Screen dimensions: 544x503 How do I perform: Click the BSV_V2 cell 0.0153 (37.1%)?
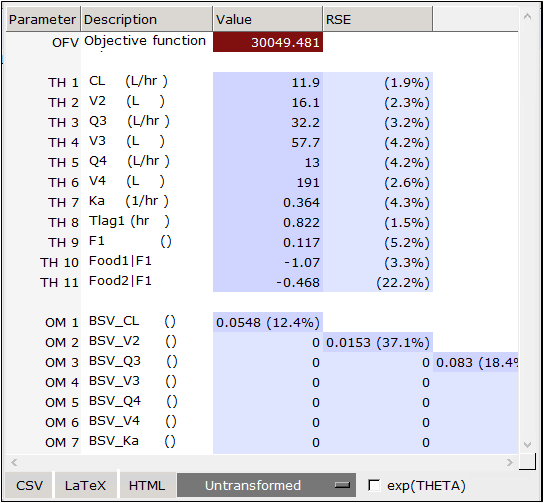[378, 342]
